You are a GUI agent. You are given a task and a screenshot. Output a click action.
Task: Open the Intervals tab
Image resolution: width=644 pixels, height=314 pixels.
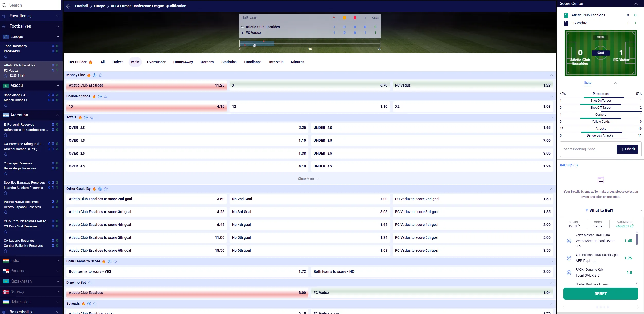[x=276, y=62]
